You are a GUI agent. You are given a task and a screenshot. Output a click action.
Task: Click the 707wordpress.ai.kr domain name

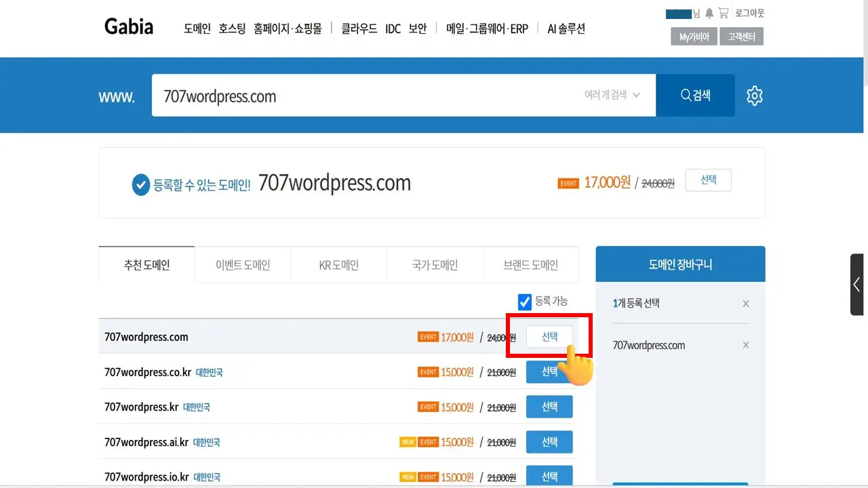click(x=146, y=443)
